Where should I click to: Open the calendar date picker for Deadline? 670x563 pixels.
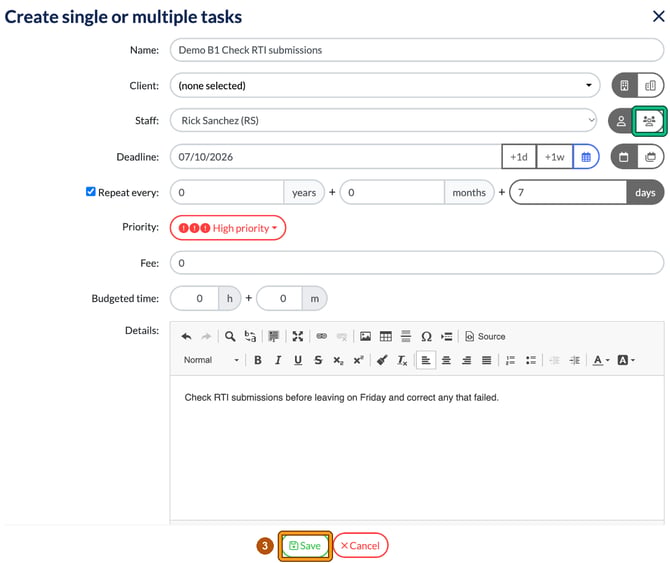pyautogui.click(x=586, y=157)
